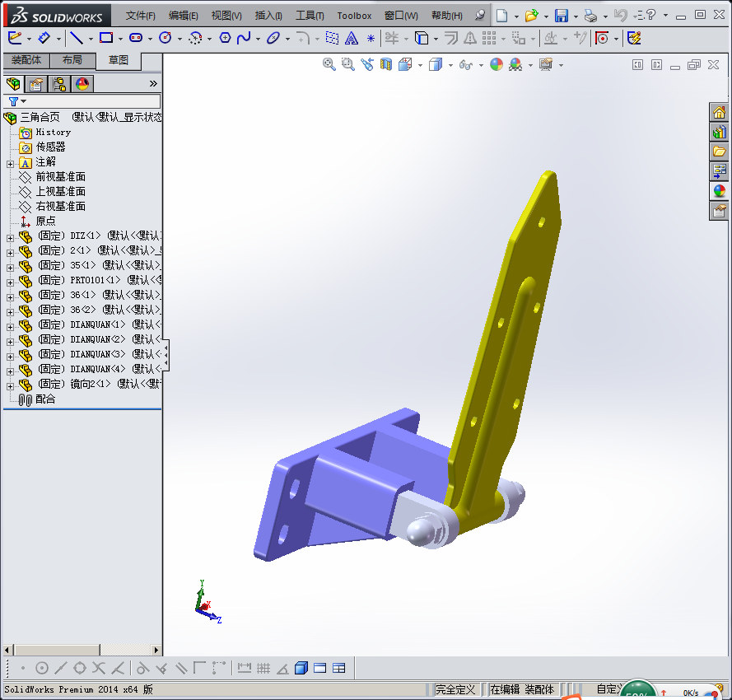The width and height of the screenshot is (732, 700).
Task: Open FeatureManager design tree tab
Action: (x=13, y=84)
